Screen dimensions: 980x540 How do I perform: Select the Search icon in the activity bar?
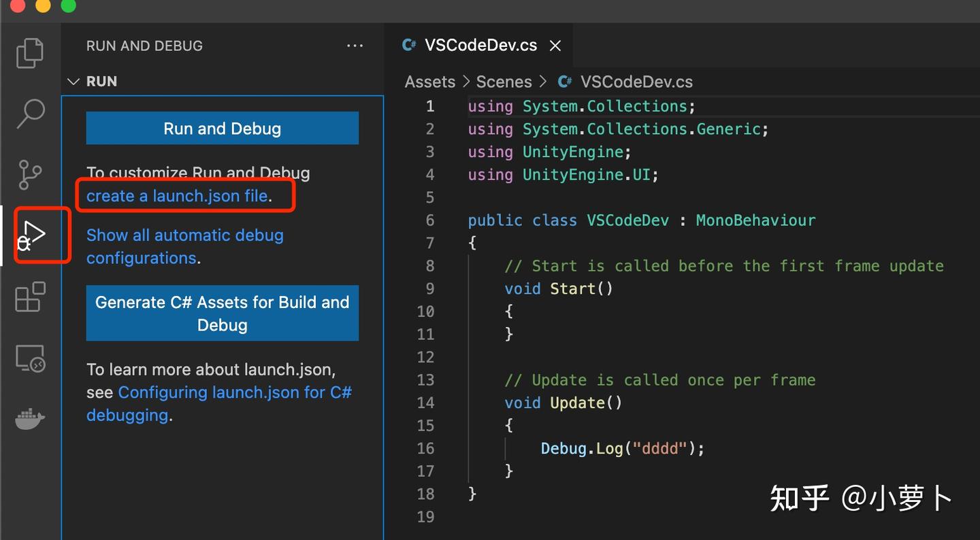[30, 114]
